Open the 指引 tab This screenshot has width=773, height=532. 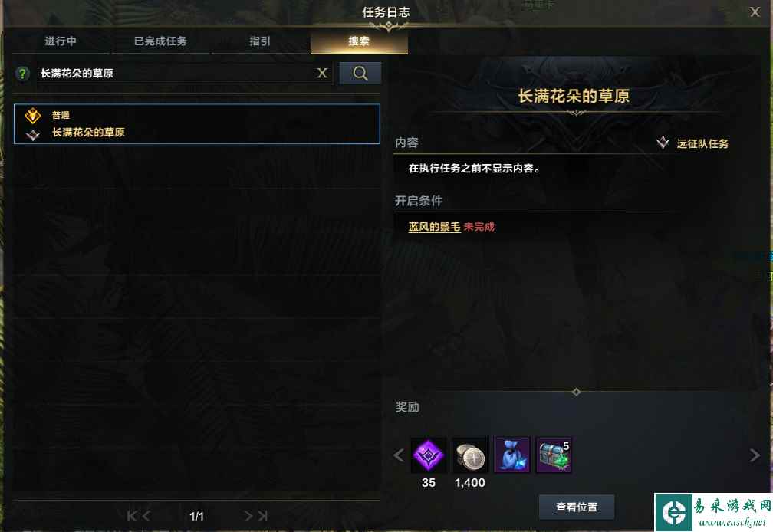tap(260, 41)
